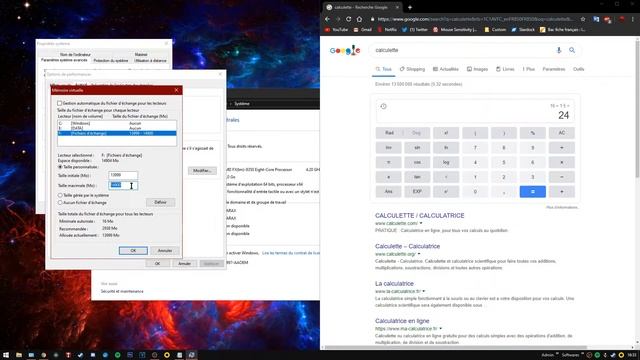Expand arrow beside la-calculatrice.fr result

424,291
